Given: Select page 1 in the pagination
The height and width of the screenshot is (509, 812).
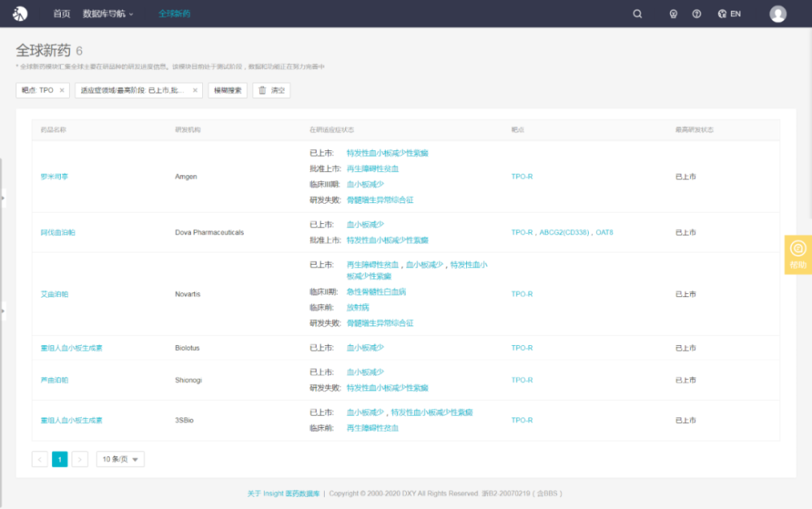Looking at the screenshot, I should [60, 459].
